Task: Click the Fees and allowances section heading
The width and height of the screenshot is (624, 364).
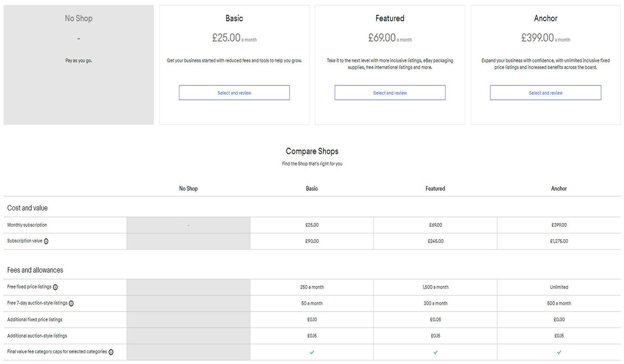Action: 35,270
